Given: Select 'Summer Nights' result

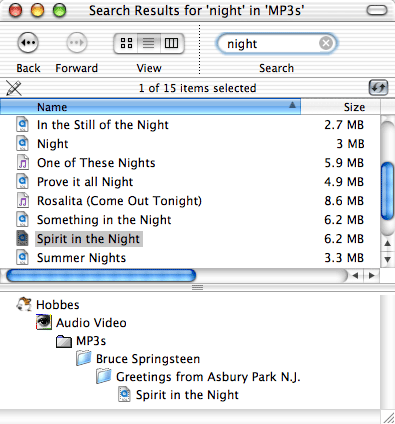Looking at the screenshot, I should pos(81,258).
